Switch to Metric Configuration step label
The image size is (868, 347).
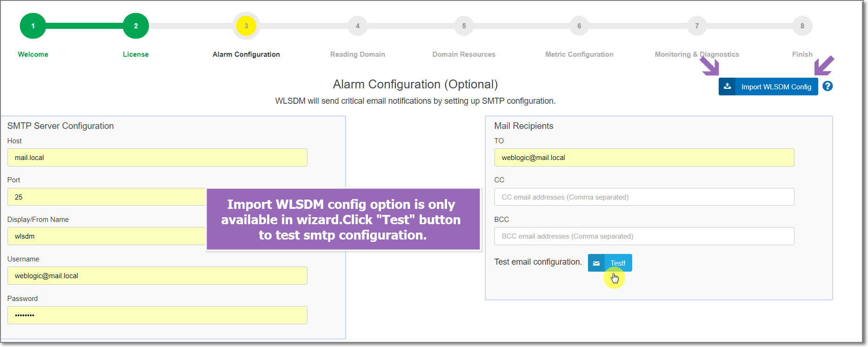579,54
